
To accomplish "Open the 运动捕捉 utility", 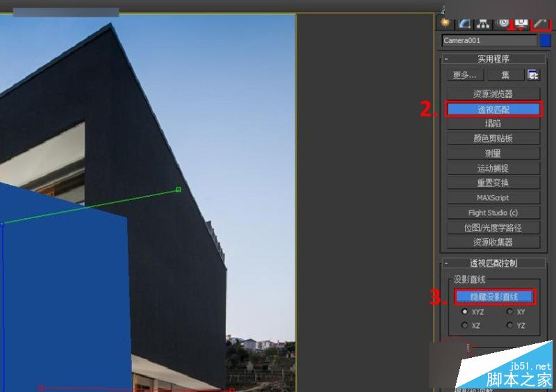I will [493, 168].
